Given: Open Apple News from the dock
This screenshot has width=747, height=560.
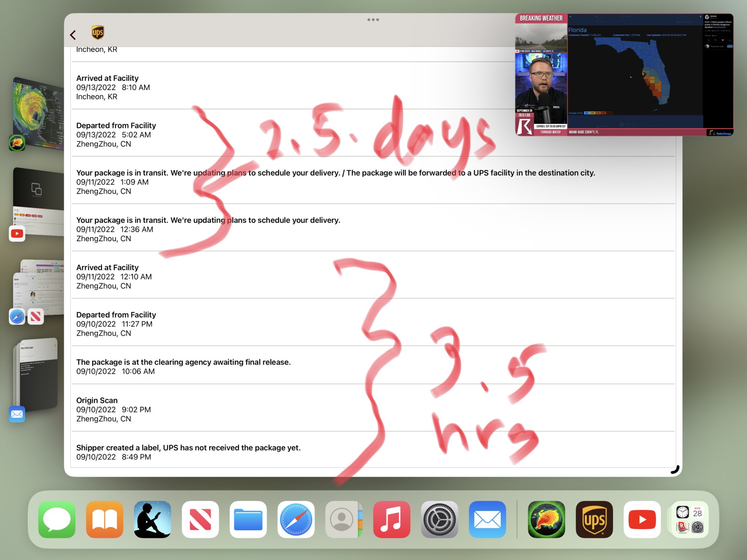Looking at the screenshot, I should pyautogui.click(x=200, y=519).
